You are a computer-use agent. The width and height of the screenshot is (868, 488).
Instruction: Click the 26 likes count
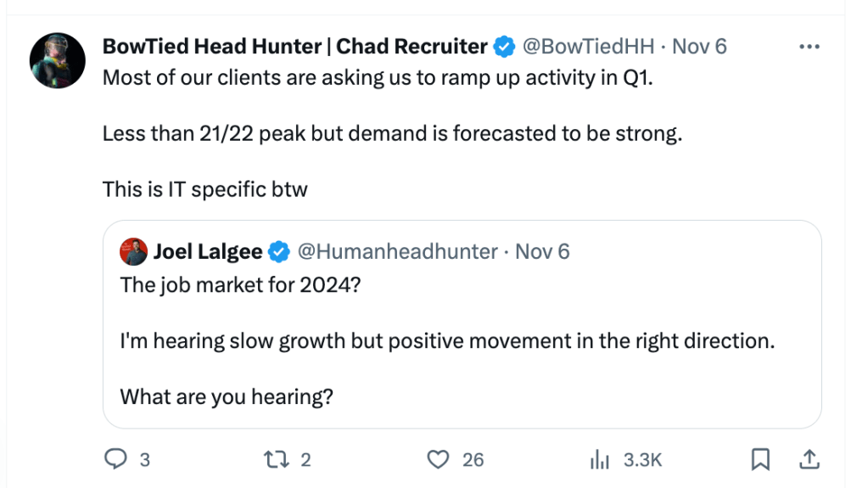point(473,459)
